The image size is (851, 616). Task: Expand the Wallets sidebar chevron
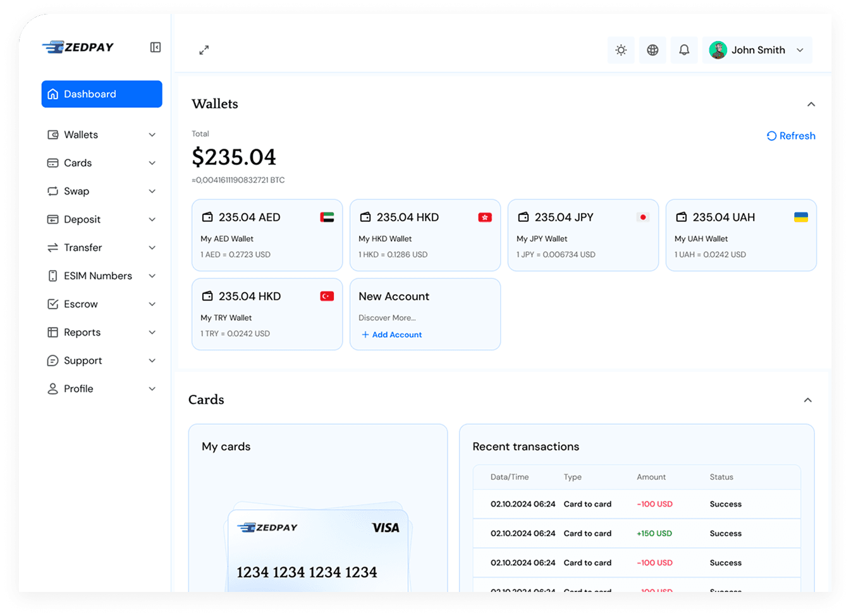click(152, 135)
